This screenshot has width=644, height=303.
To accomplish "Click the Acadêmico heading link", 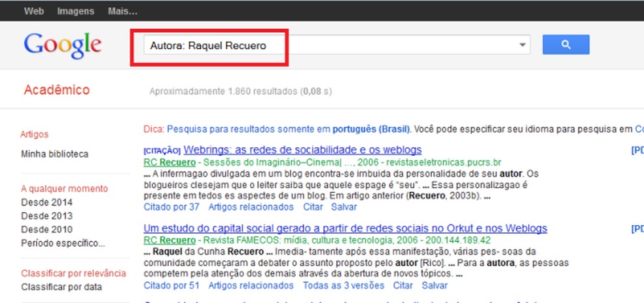I will click(57, 90).
